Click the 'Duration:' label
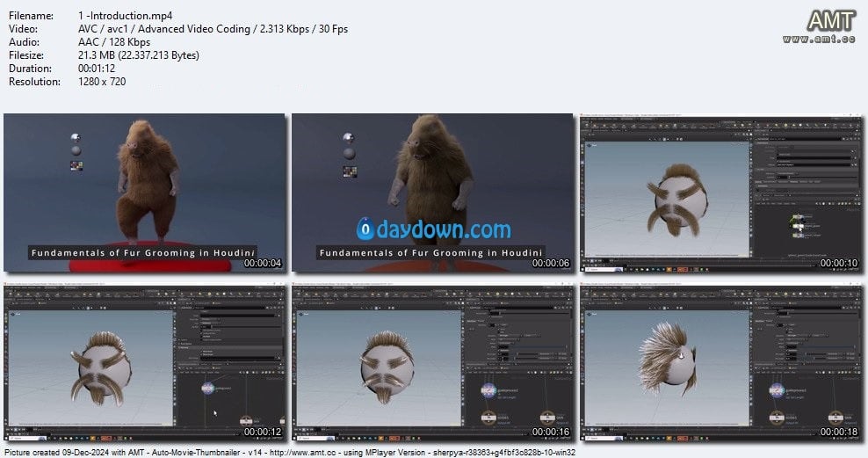This screenshot has width=868, height=458. click(30, 69)
